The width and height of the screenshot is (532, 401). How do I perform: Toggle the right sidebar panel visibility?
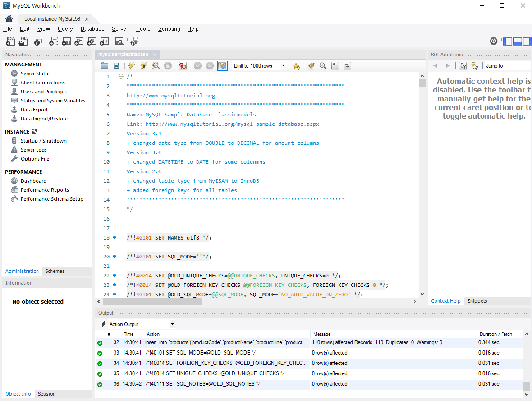tap(527, 41)
